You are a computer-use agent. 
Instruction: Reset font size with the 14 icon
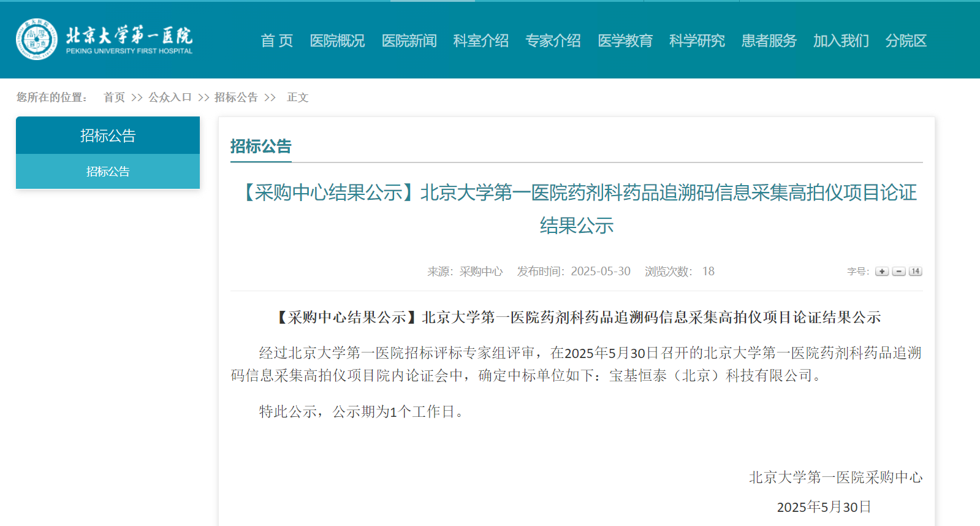pos(915,272)
